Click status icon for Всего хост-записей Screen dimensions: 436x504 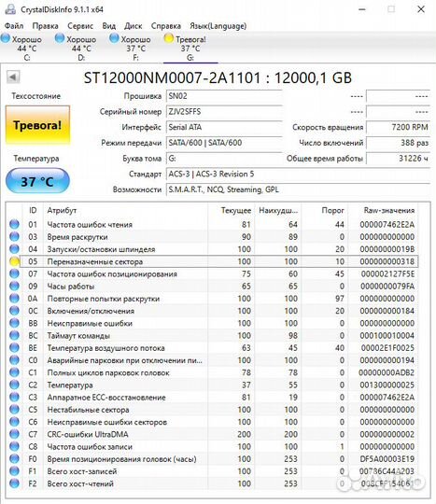tap(14, 471)
